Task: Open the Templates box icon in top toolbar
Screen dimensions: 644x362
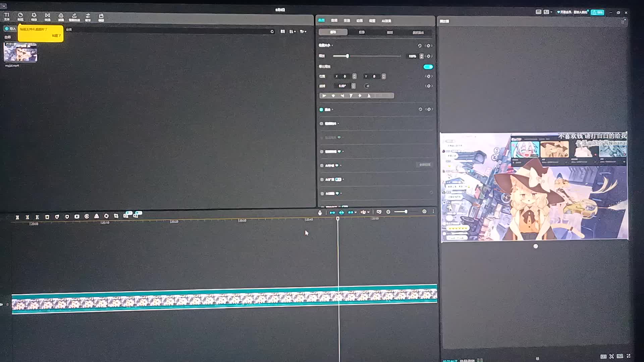Action: pos(101,17)
